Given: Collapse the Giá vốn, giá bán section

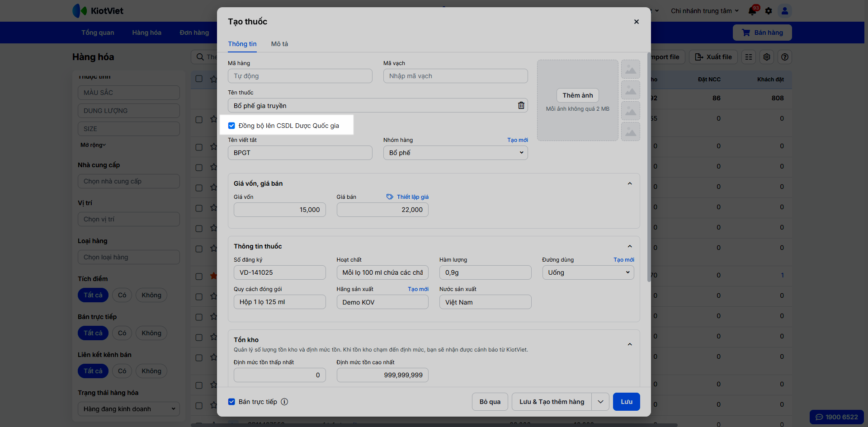Looking at the screenshot, I should point(630,183).
